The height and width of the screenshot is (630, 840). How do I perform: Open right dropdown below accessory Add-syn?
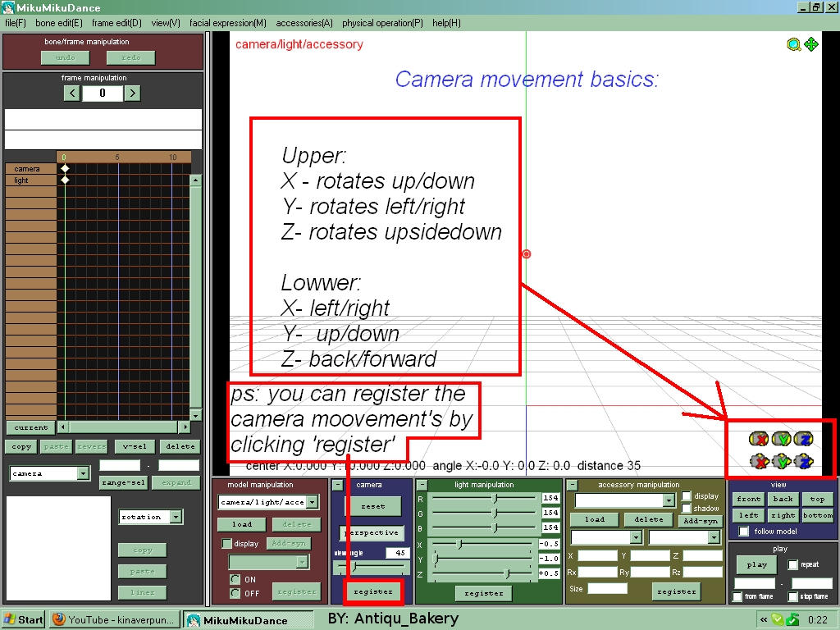point(714,536)
